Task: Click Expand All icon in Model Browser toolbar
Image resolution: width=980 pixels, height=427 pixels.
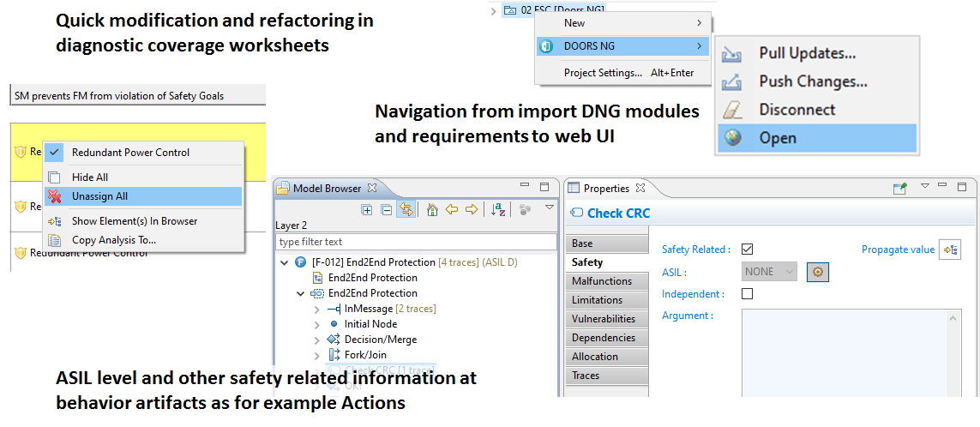Action: [367, 209]
